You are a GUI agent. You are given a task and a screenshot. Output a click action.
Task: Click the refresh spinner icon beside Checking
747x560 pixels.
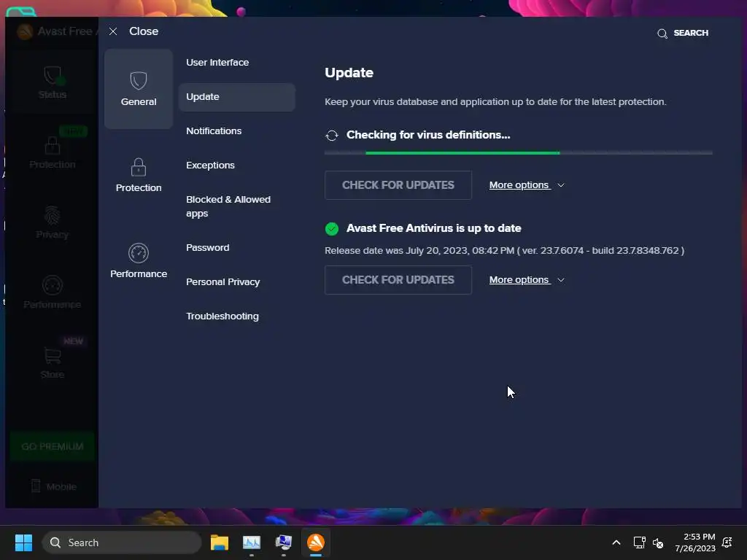[332, 135]
